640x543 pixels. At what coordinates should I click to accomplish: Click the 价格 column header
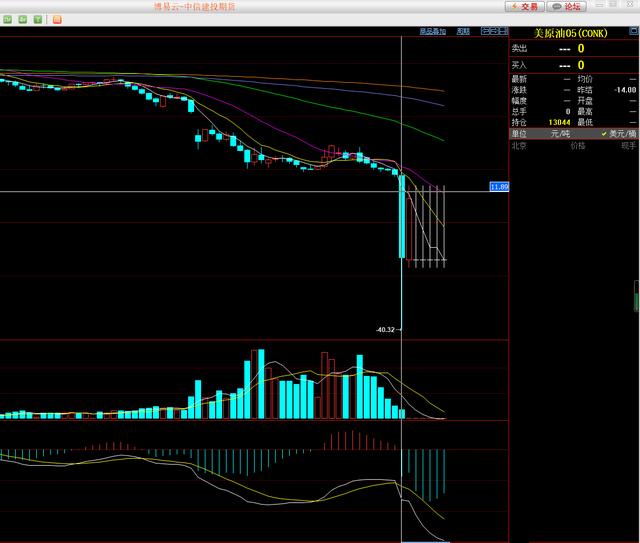pos(578,146)
